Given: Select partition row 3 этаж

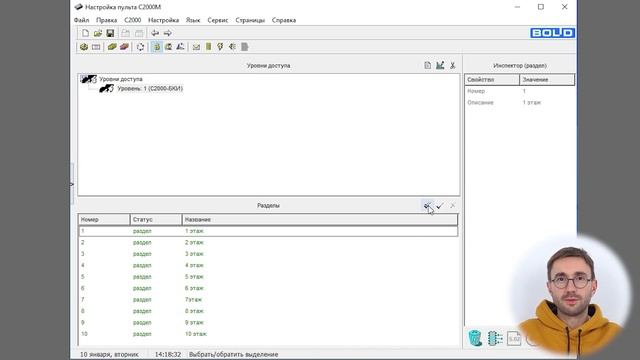Looking at the screenshot, I should pos(268,254).
